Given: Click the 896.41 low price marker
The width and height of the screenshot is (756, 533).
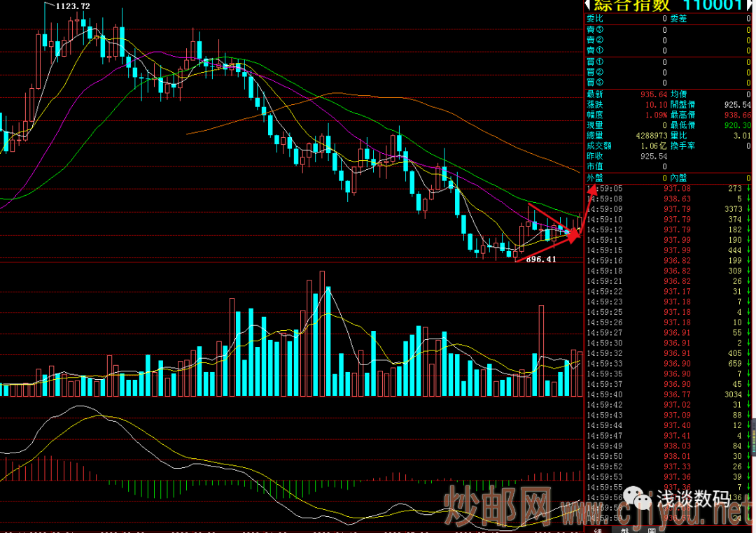Looking at the screenshot, I should (541, 260).
